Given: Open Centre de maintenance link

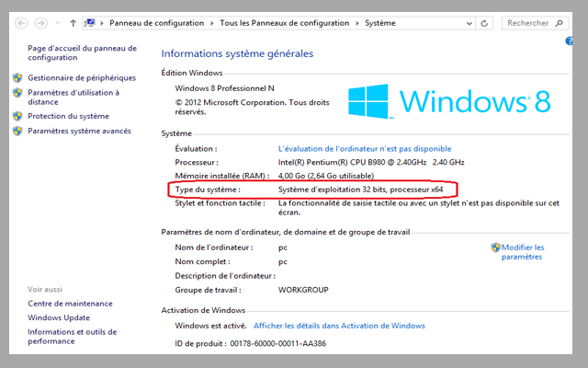Looking at the screenshot, I should click(x=70, y=304).
